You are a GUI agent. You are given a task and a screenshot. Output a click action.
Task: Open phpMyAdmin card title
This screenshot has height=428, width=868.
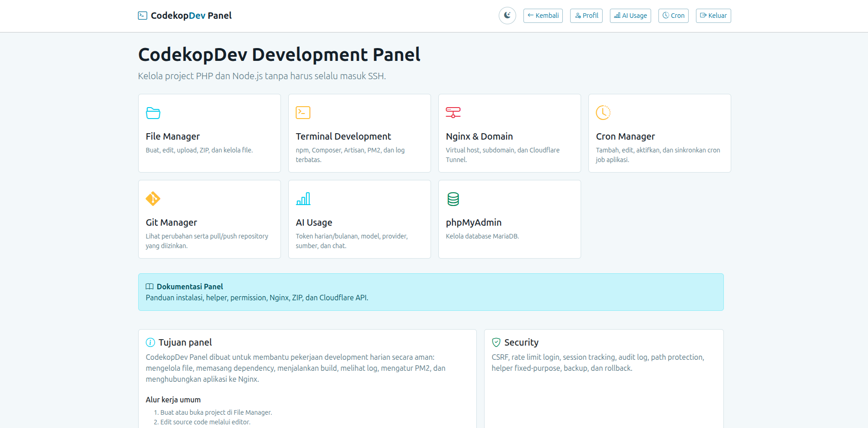pos(474,222)
